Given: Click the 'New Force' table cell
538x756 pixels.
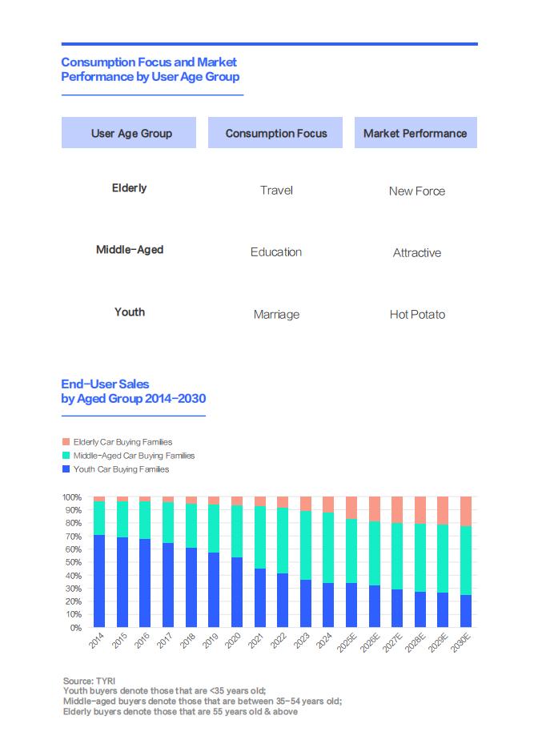Looking at the screenshot, I should 417,191.
